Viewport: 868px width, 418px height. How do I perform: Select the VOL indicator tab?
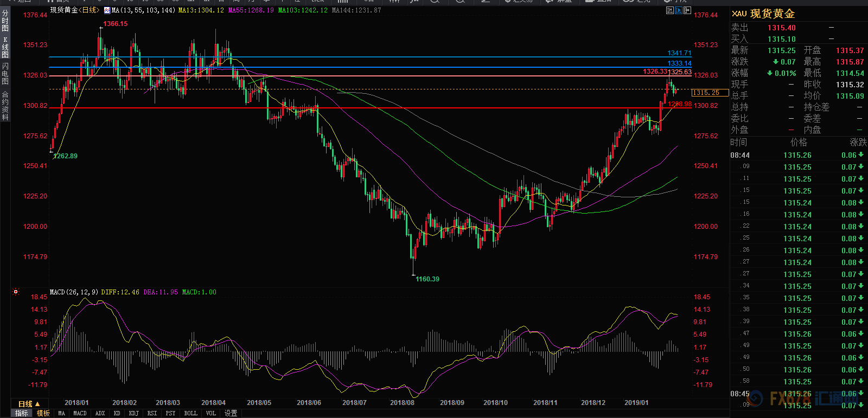tap(211, 413)
